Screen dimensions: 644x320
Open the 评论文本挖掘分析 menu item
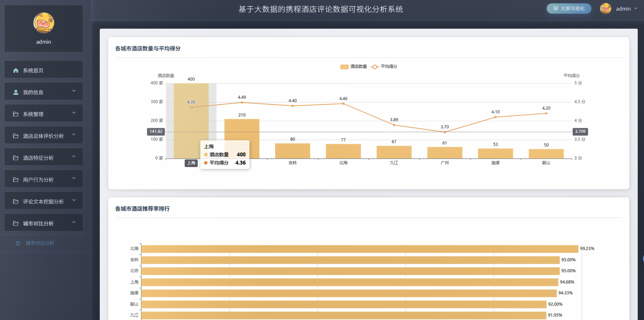tap(43, 201)
